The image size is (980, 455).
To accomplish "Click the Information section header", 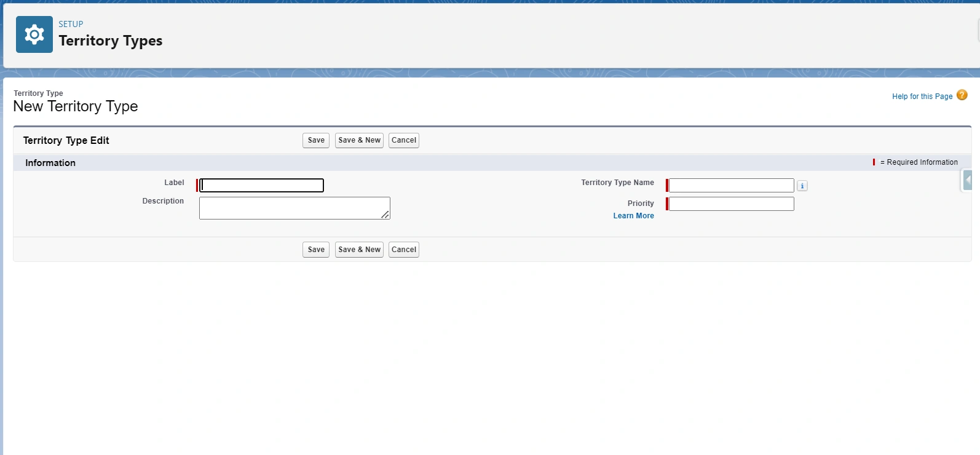I will (x=50, y=163).
